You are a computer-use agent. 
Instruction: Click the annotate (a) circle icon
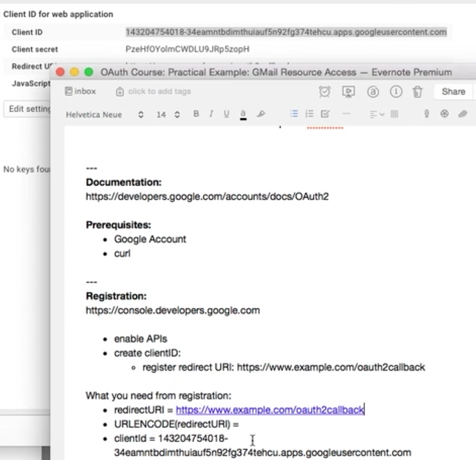pos(373,91)
